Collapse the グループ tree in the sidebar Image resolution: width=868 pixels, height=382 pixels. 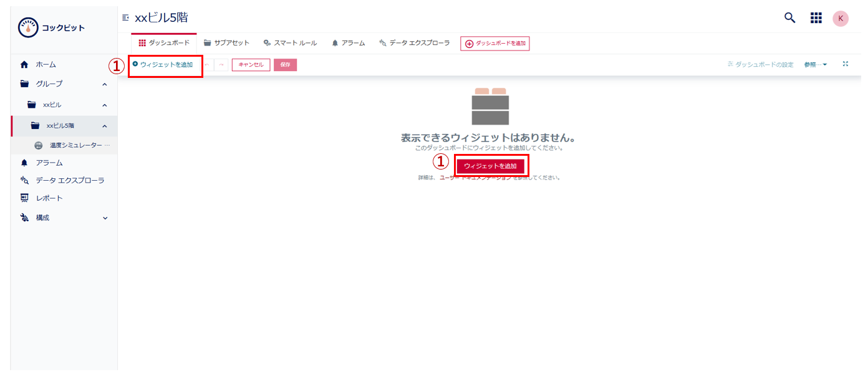pos(105,83)
